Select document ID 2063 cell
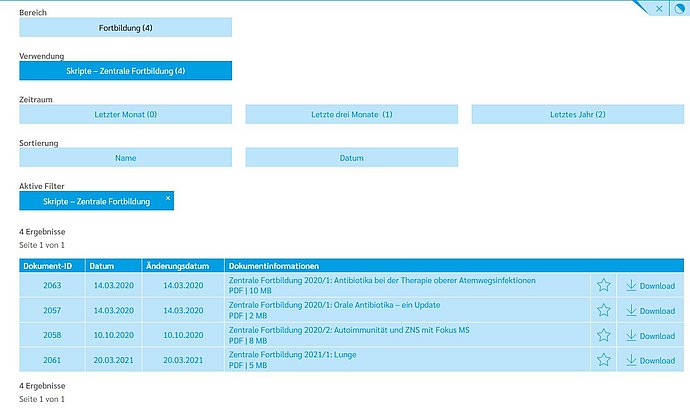 52,285
